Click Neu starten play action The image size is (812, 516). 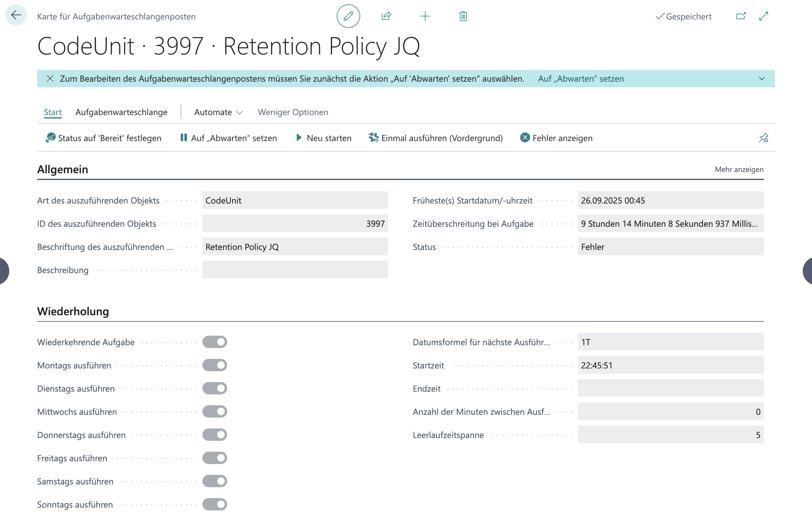click(x=323, y=138)
